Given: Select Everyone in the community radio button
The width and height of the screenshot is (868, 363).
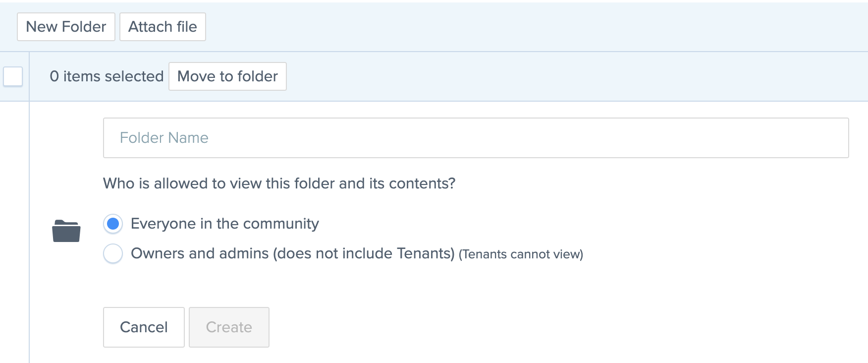Looking at the screenshot, I should pos(113,224).
